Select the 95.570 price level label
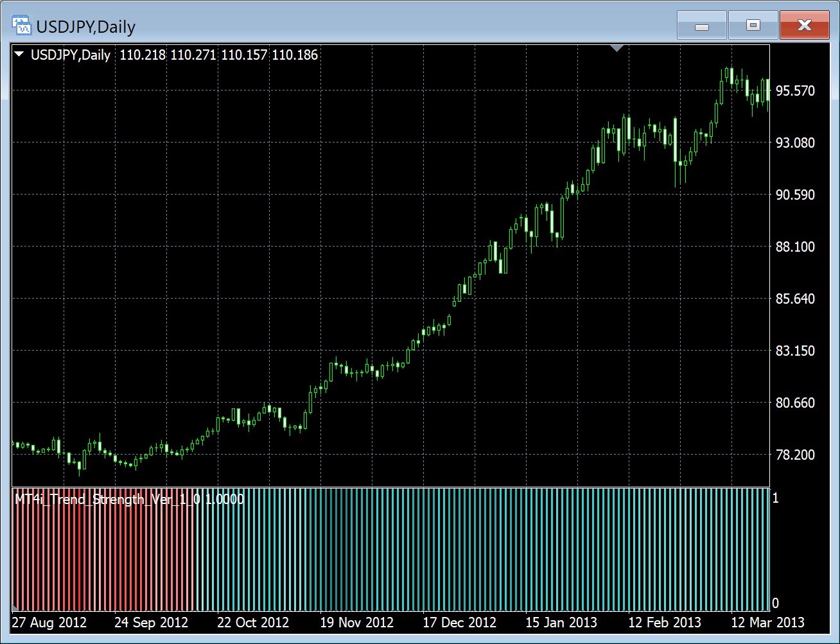 tap(795, 91)
